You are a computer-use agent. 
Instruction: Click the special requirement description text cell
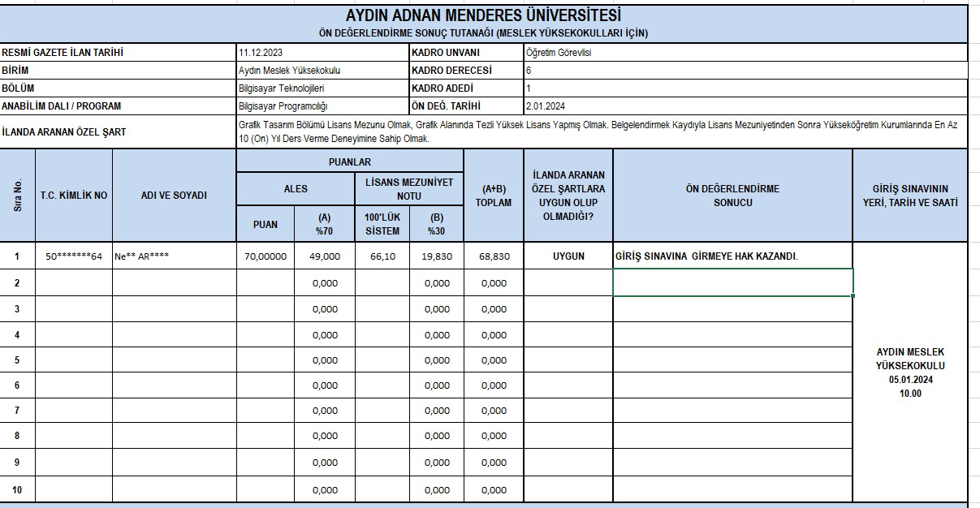click(601, 132)
